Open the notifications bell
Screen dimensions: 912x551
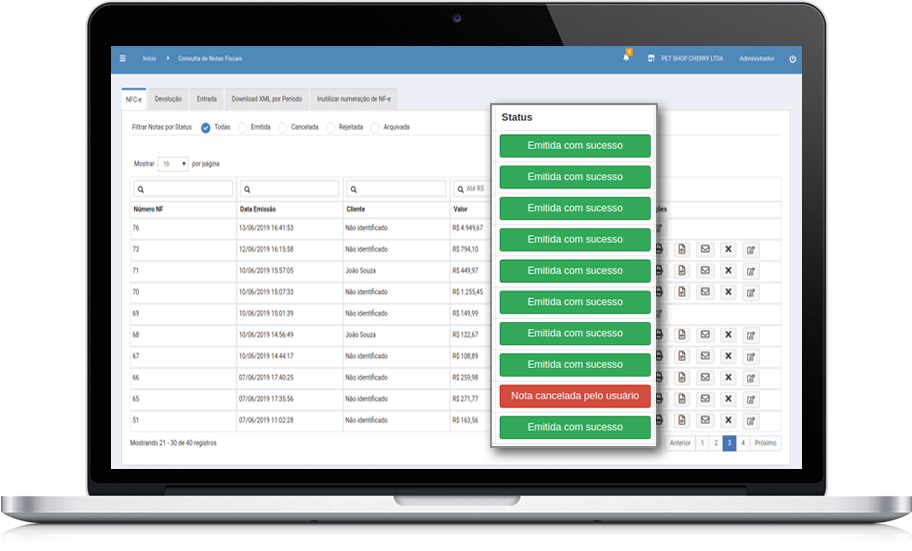[626, 58]
